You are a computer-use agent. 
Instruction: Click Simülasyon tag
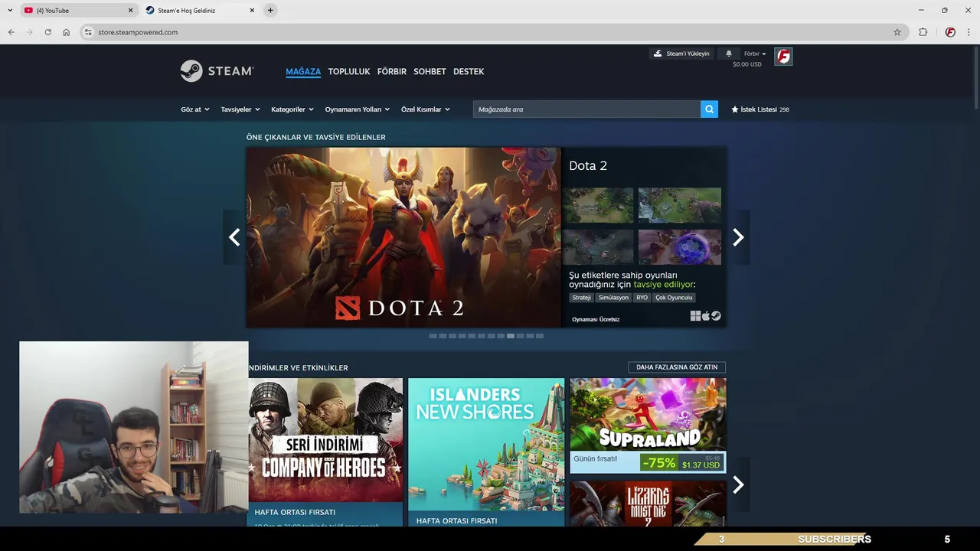[613, 298]
